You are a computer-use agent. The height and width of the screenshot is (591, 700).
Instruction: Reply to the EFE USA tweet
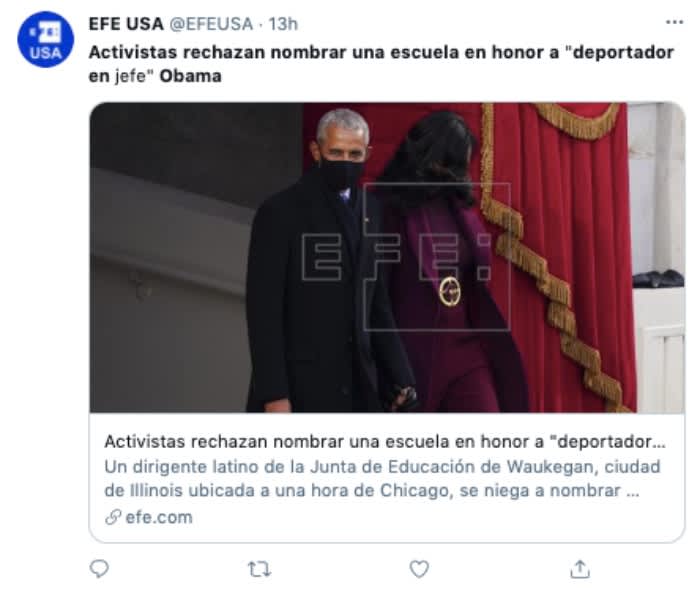click(x=99, y=569)
